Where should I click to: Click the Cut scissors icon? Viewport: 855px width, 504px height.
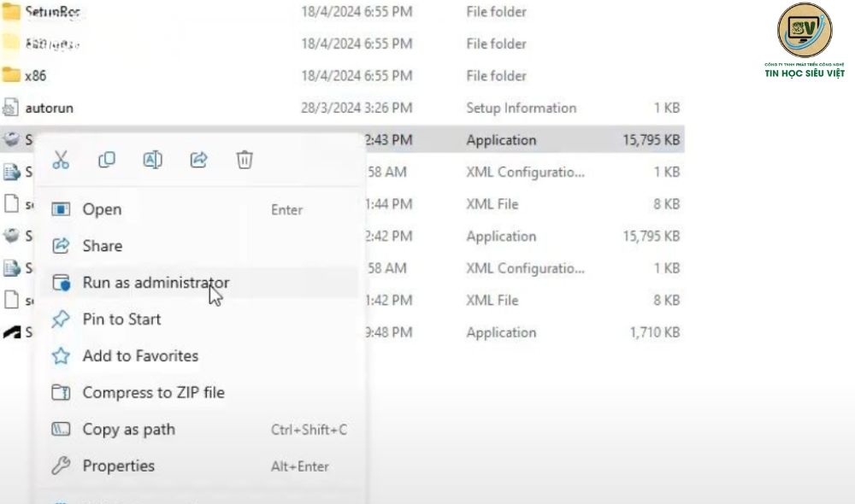(61, 161)
